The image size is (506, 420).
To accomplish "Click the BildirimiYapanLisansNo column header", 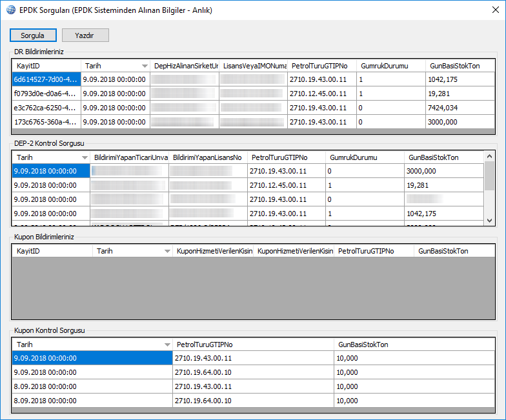I will click(208, 157).
